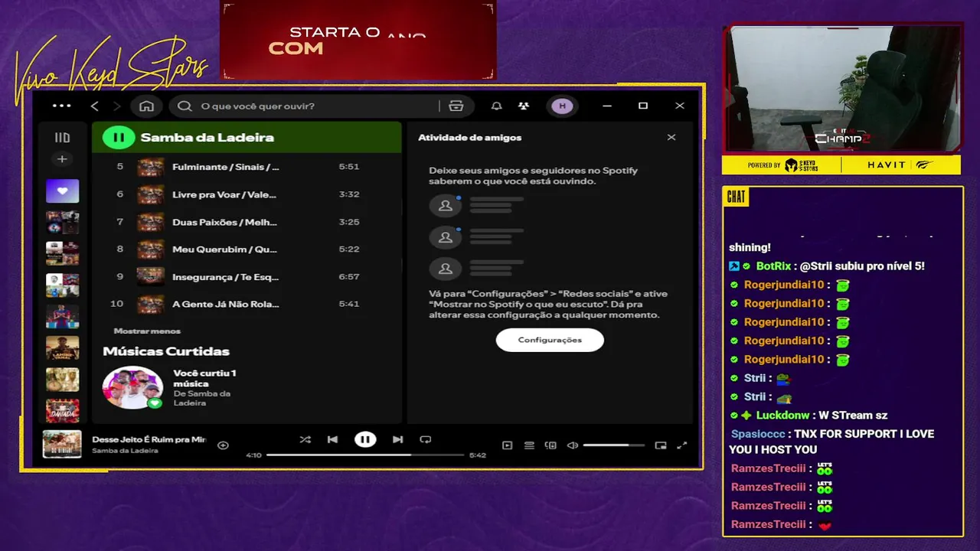
Task: Open fourth playlist cover in sidebar
Action: click(62, 285)
